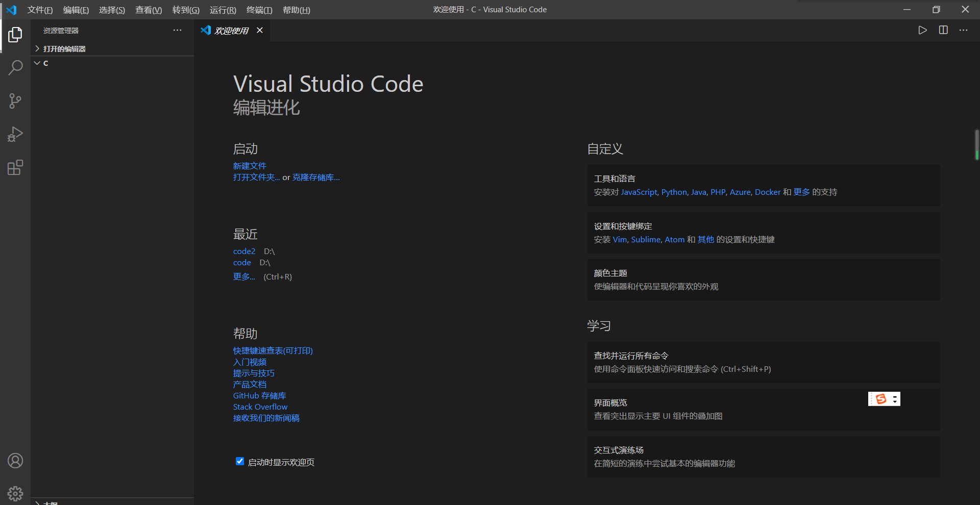Install Atom keybindings link

pos(675,239)
